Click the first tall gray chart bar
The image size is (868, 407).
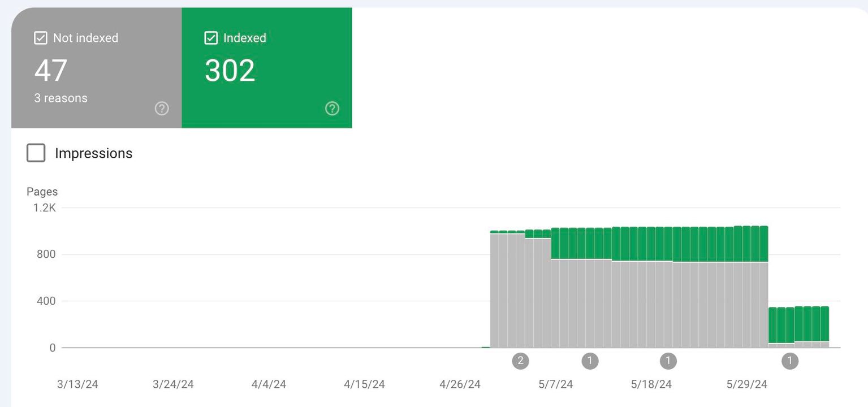tap(494, 291)
